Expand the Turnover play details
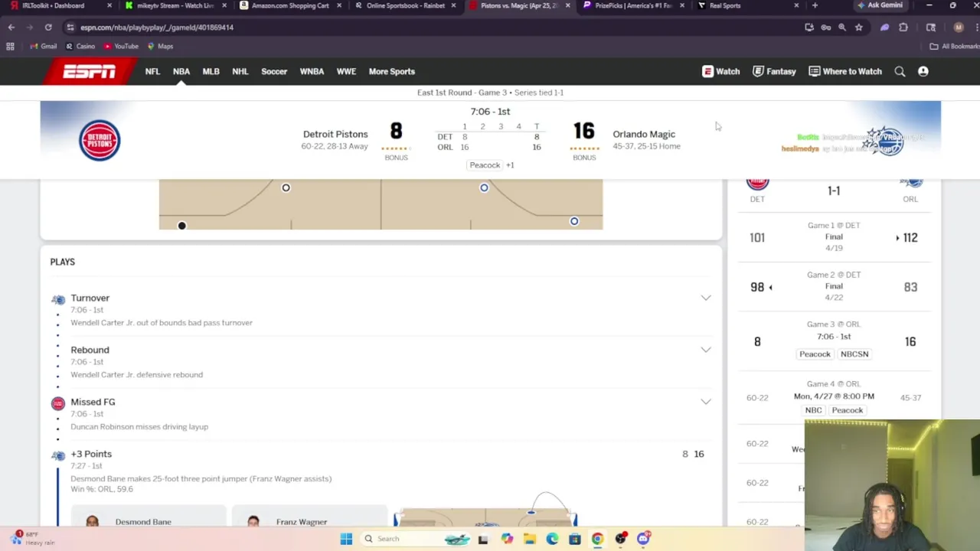 (x=705, y=298)
